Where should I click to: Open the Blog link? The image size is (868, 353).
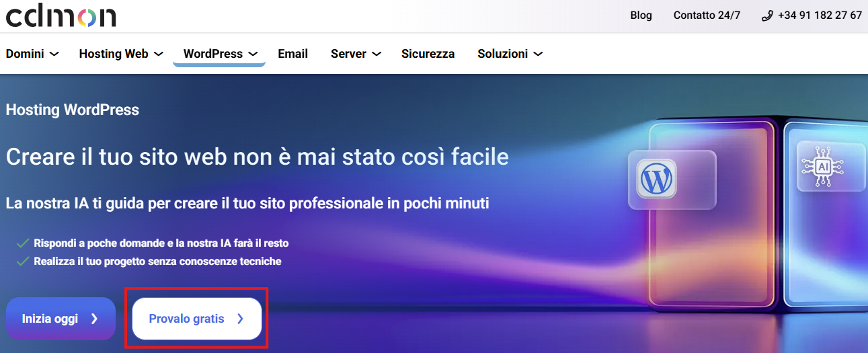[641, 15]
